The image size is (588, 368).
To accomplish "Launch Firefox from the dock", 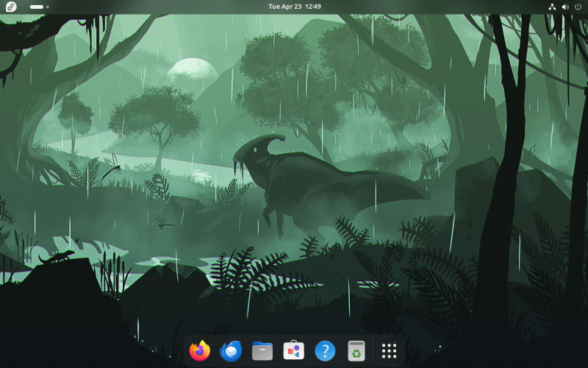I will (x=199, y=351).
